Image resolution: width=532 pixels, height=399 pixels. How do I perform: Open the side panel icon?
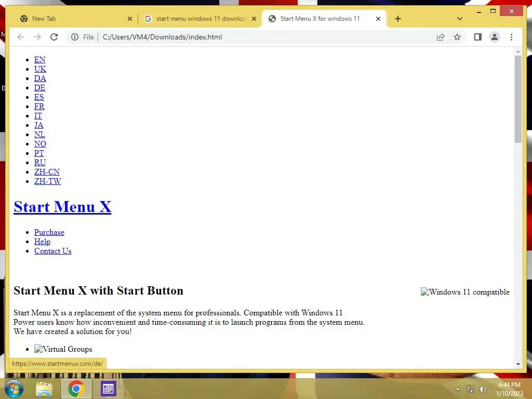coord(478,37)
